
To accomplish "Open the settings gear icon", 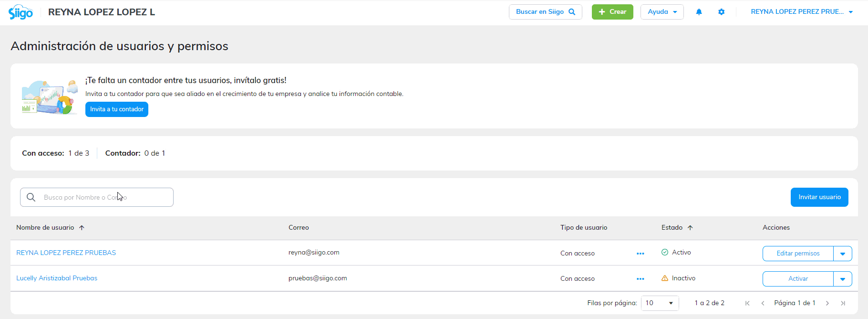I will tap(721, 12).
